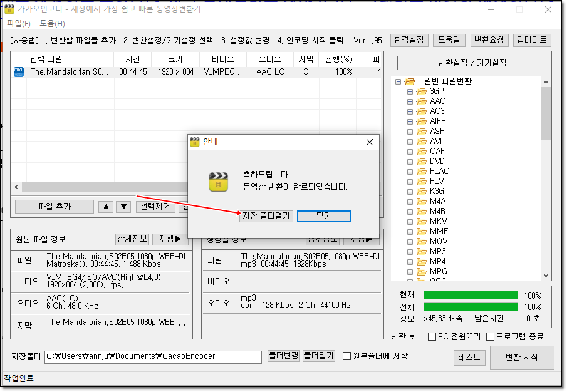
Task: Move selected file down with ▼ button
Action: point(123,207)
